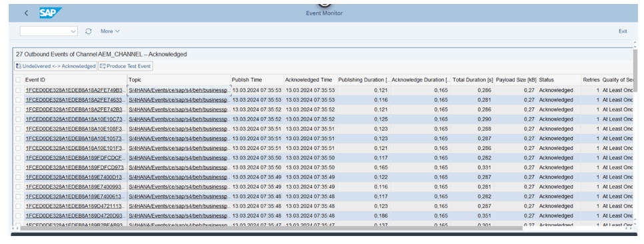Select the checkbox for event A10E108F3
The image size is (644, 244).
pyautogui.click(x=18, y=129)
